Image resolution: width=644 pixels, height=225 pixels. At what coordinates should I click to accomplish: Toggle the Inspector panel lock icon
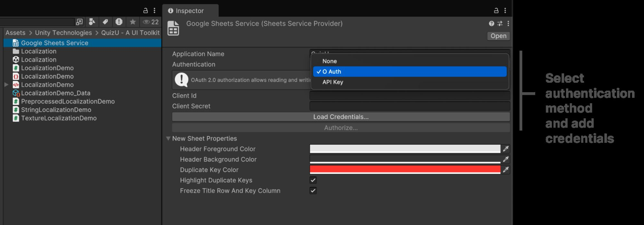tap(496, 11)
